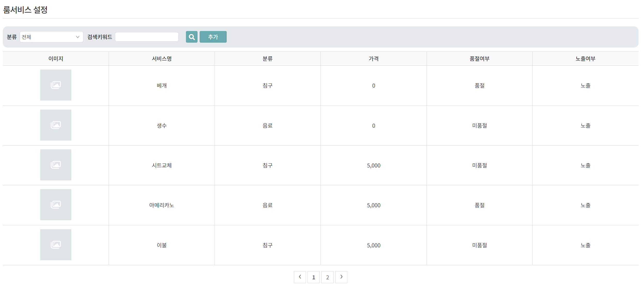
Task: Click the 가격 column header
Action: (x=374, y=59)
